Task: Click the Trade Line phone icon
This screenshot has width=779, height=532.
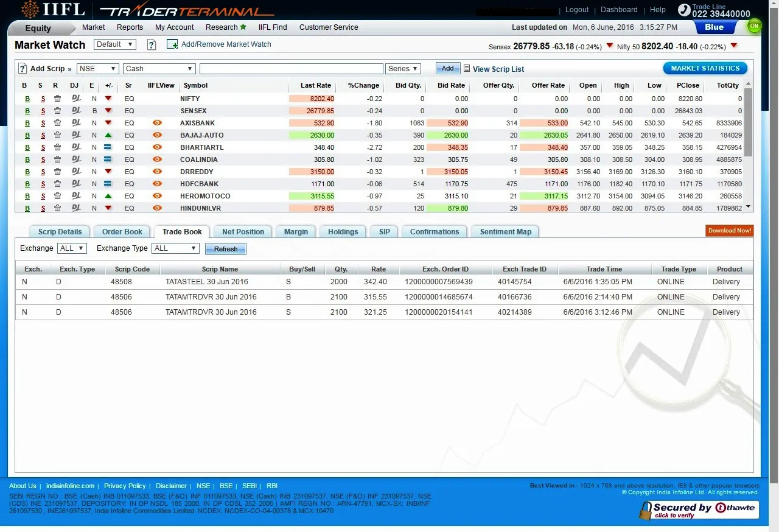Action: [684, 10]
